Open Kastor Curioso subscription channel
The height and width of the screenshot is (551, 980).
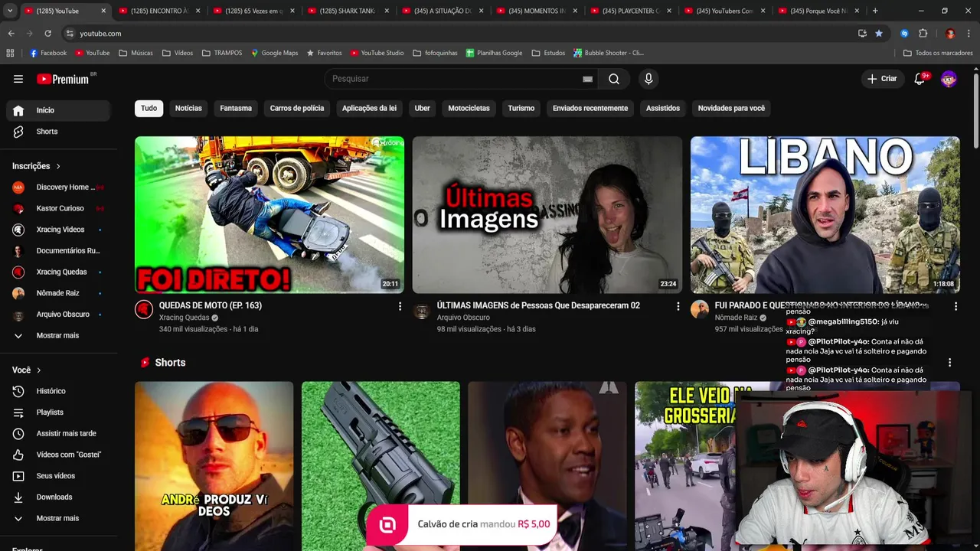tap(58, 208)
